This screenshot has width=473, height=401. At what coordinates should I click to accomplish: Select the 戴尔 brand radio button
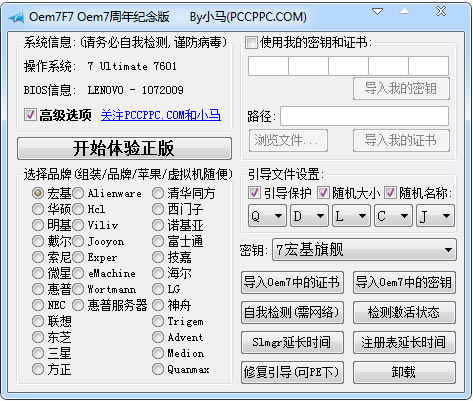coord(38,241)
